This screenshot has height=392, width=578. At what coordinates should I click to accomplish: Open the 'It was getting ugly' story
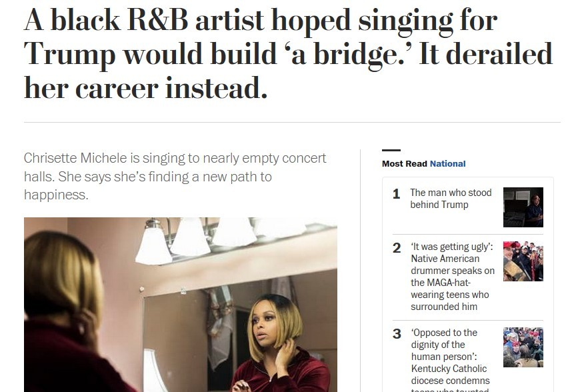[453, 277]
